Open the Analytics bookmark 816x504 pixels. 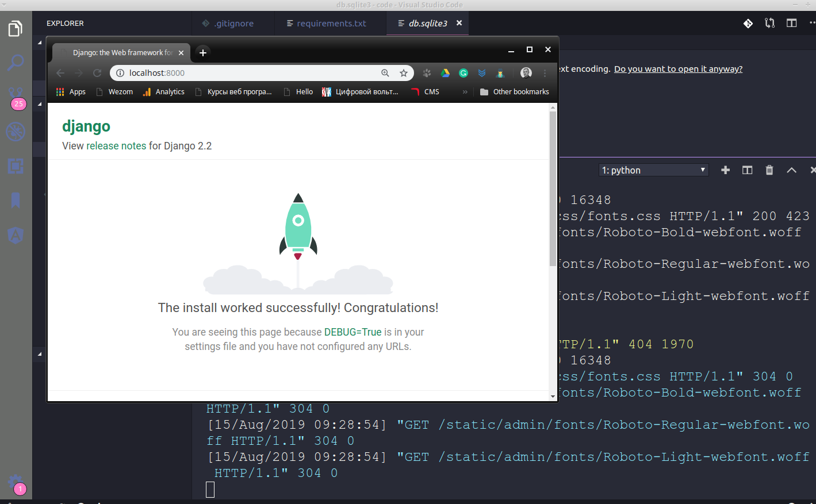point(164,92)
